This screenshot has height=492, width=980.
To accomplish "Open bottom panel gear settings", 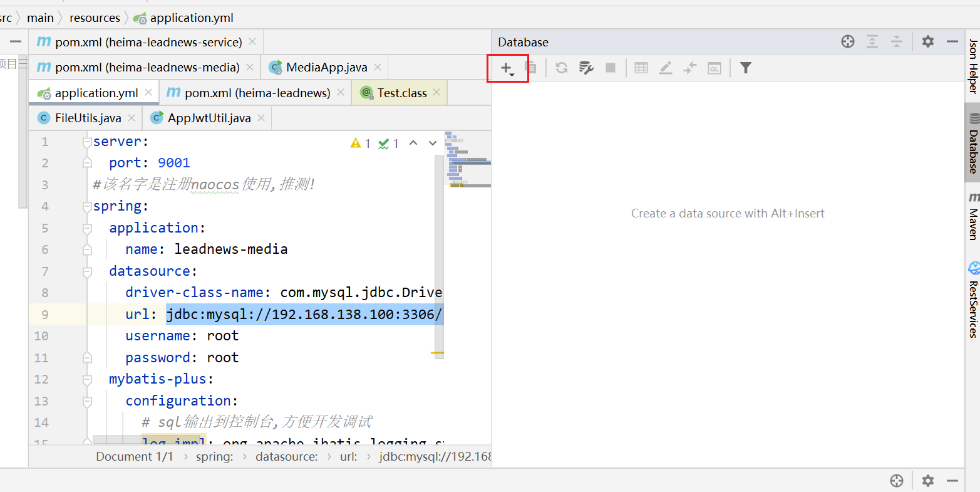I will point(928,481).
